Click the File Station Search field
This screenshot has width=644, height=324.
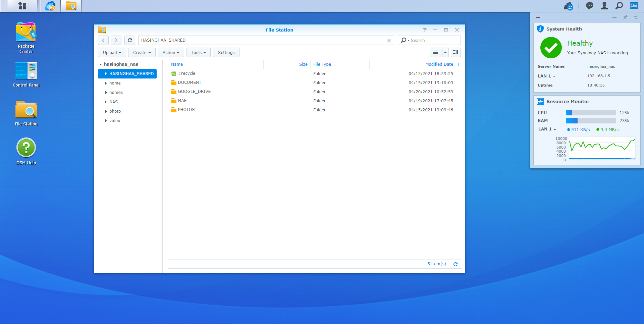pyautogui.click(x=435, y=40)
